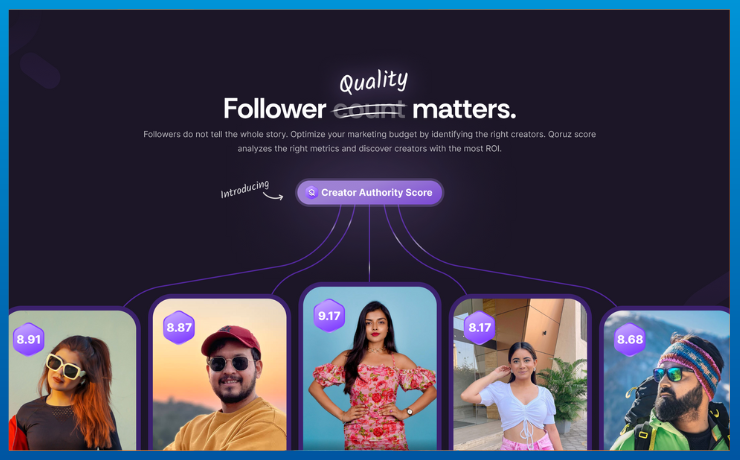
Task: Click the 9.17 score badge
Action: point(329,316)
